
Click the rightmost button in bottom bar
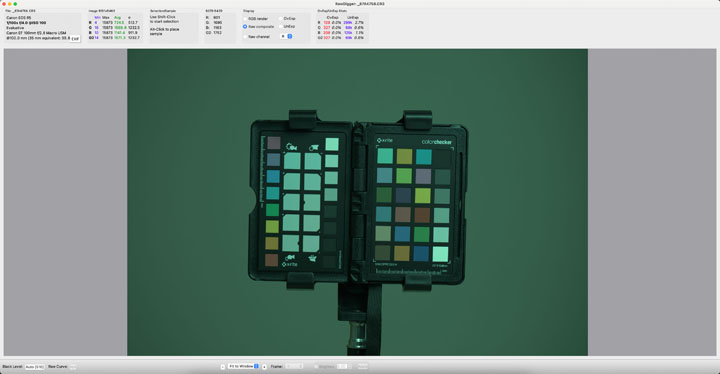[x=362, y=366]
